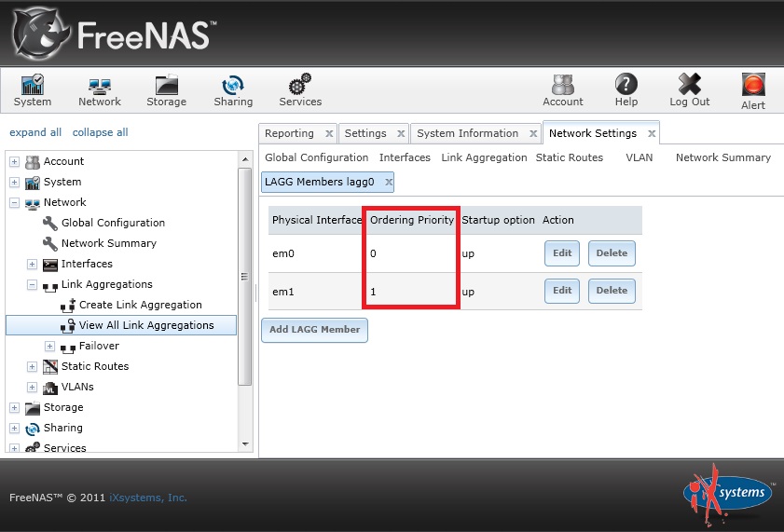Open the Network toolbar icon

pos(100,90)
